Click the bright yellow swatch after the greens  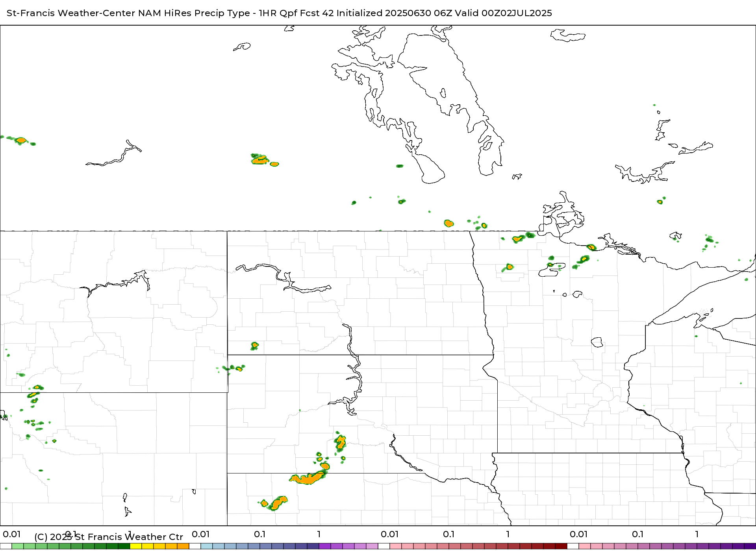136,546
